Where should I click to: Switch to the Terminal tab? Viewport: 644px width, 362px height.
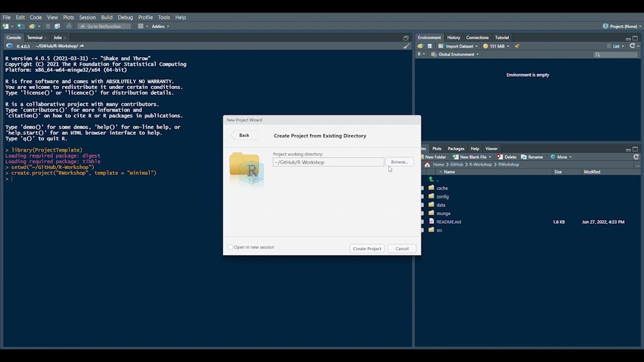point(35,37)
